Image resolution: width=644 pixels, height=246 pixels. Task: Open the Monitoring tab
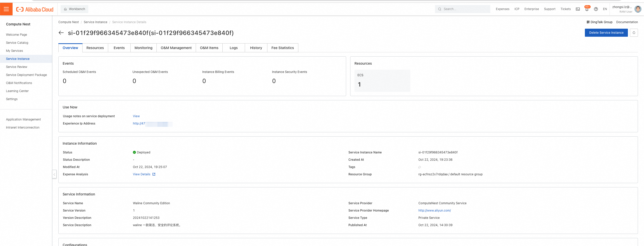click(143, 48)
